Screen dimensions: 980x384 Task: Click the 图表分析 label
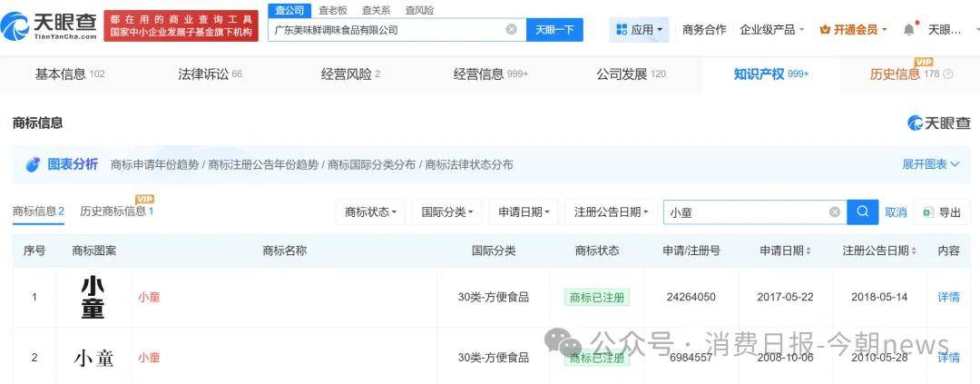[73, 164]
